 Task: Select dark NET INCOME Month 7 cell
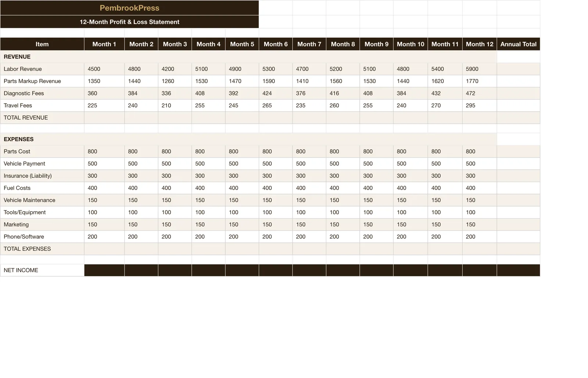click(x=309, y=270)
